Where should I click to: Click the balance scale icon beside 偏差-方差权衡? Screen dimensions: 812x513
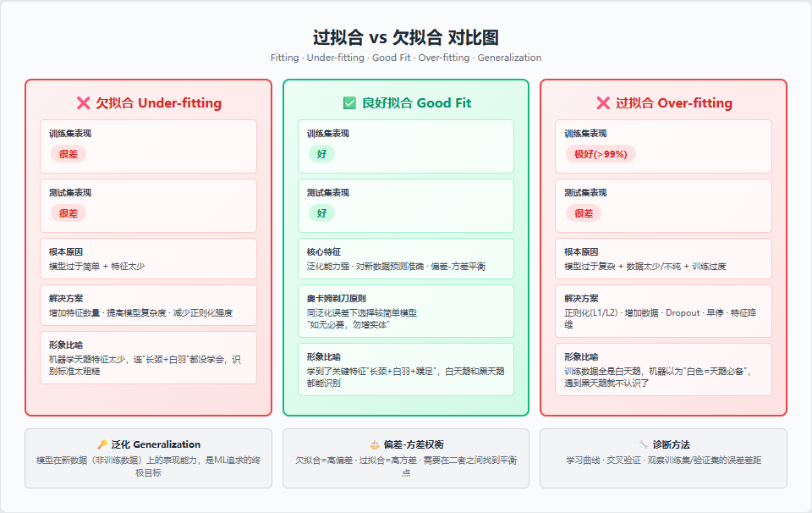coord(375,444)
